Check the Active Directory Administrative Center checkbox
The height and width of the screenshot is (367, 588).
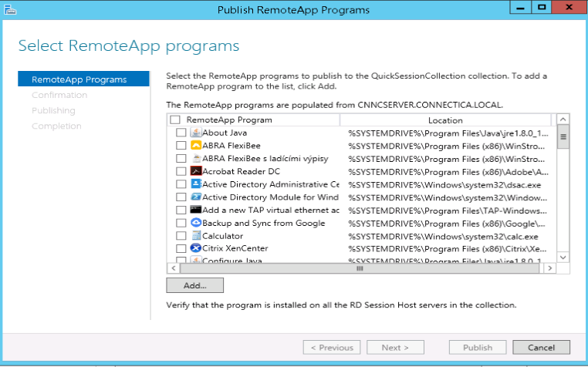pyautogui.click(x=181, y=184)
